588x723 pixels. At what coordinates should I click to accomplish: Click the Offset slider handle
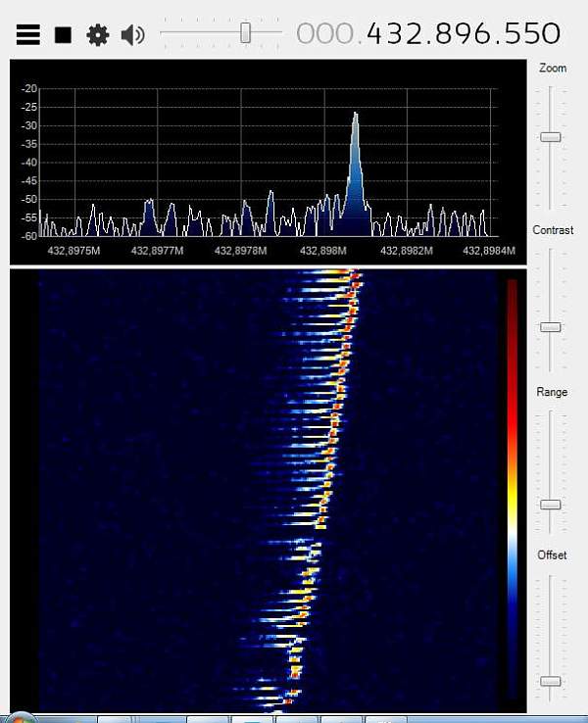(x=551, y=681)
